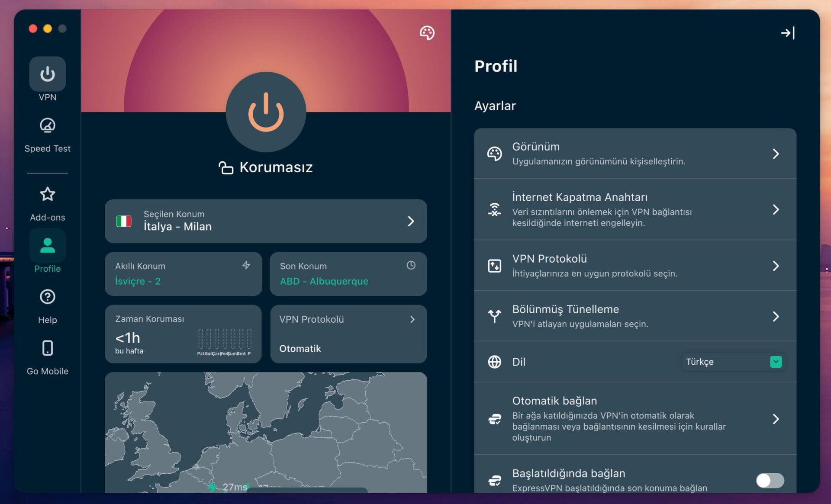Open İnternet Kapatma Anahtarı settings
Screen dimensions: 831x504
point(635,211)
